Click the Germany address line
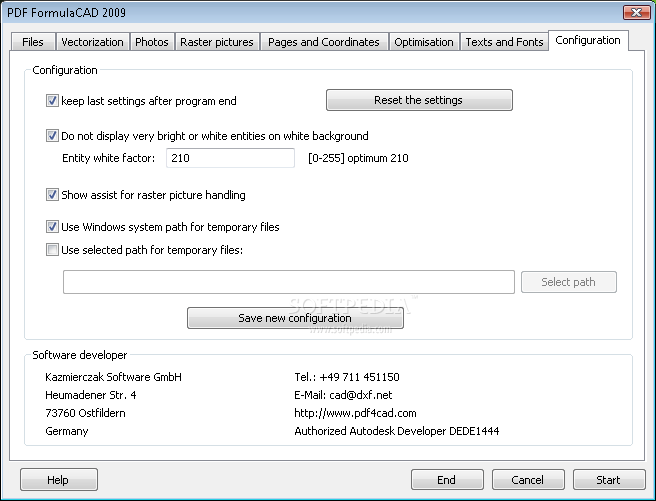The image size is (656, 501). [67, 431]
